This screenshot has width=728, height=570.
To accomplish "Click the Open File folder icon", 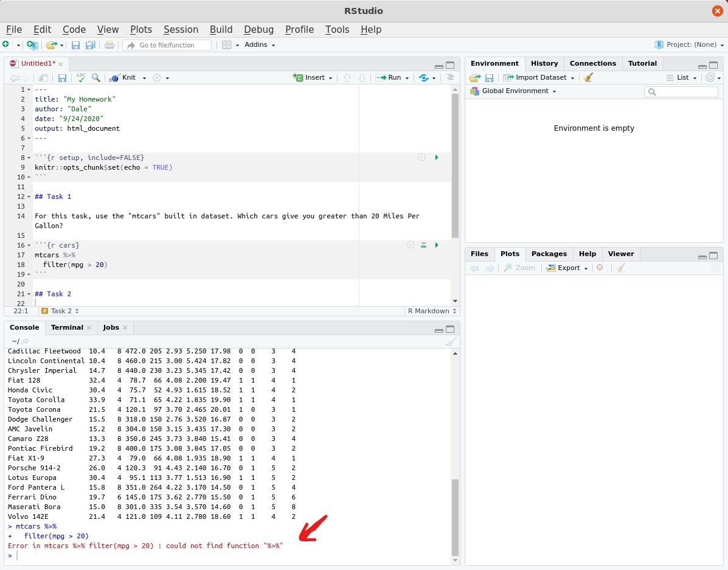I will 51,45.
